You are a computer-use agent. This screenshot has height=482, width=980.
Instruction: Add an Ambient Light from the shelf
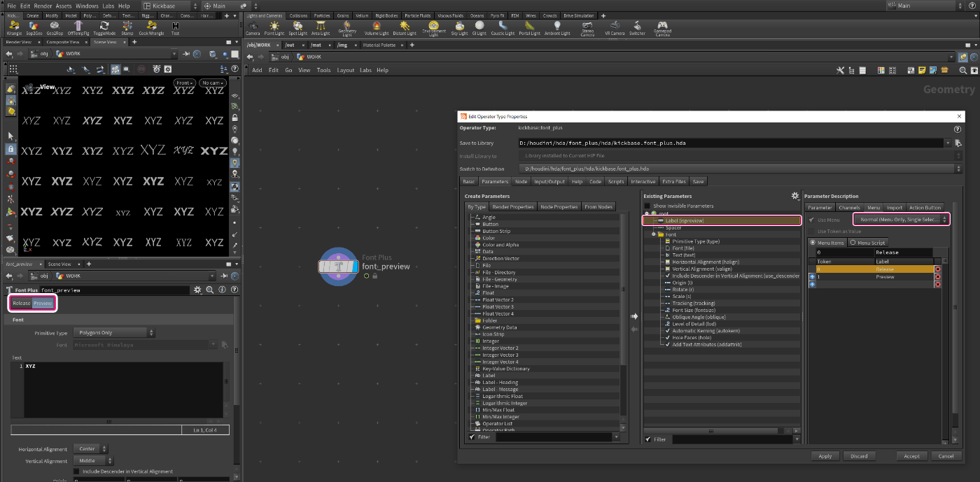pos(557,28)
